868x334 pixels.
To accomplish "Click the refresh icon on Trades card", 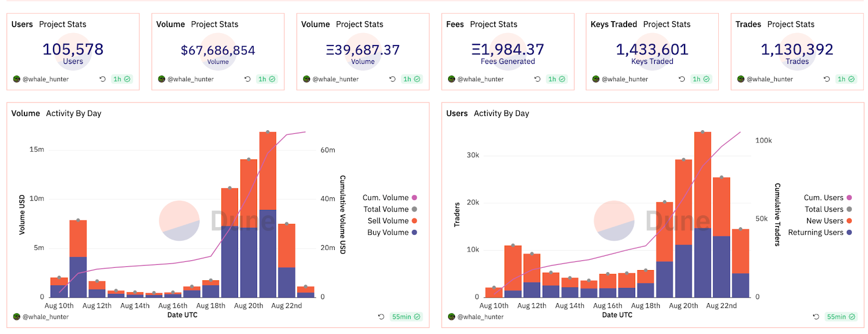I will (x=827, y=79).
